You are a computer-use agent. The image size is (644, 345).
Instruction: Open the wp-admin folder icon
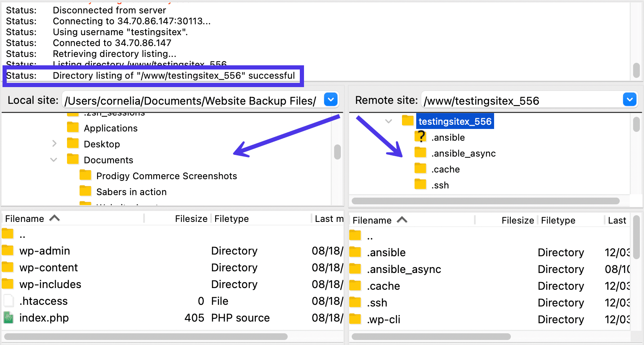tap(8, 250)
